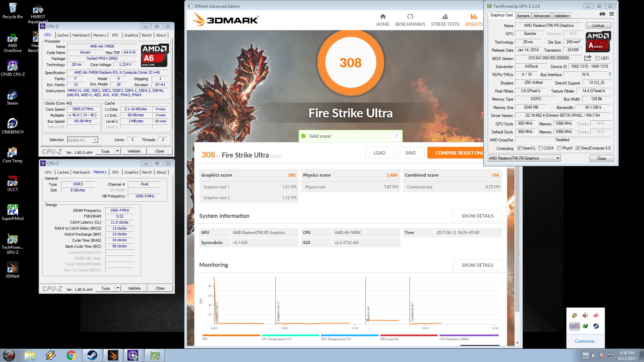Toggle the UEFI checkbox in GPU-Z
Screen dimensions: 644x362
tap(597, 58)
